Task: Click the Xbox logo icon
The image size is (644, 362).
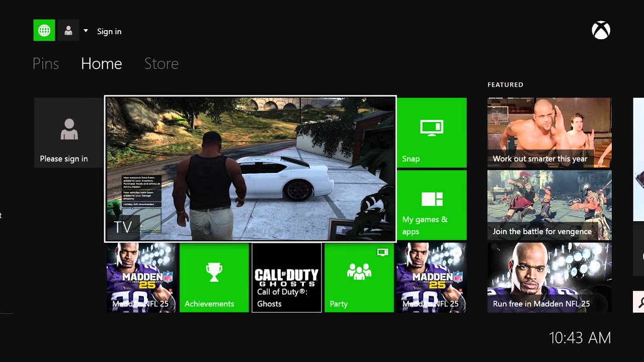Action: coord(601,31)
